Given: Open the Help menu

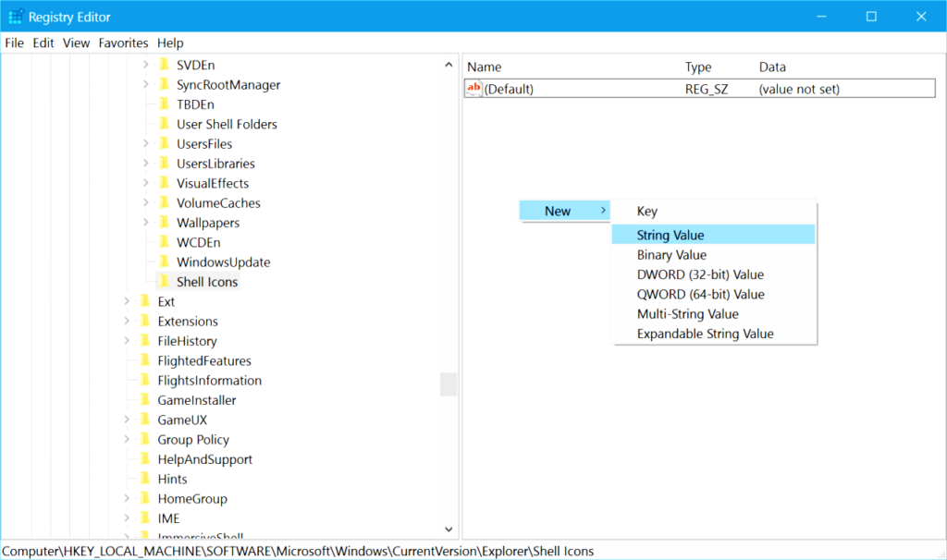Looking at the screenshot, I should click(170, 43).
